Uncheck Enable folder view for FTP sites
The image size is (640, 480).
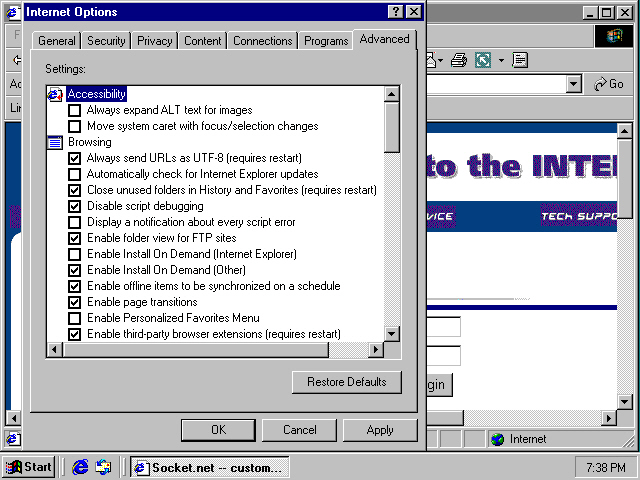[x=74, y=238]
